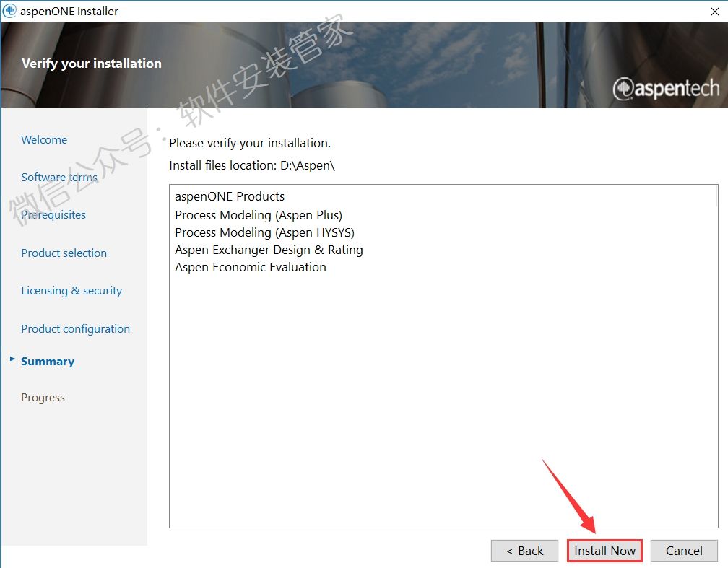Click the Please verify your installation text
The height and width of the screenshot is (568, 728).
point(250,144)
